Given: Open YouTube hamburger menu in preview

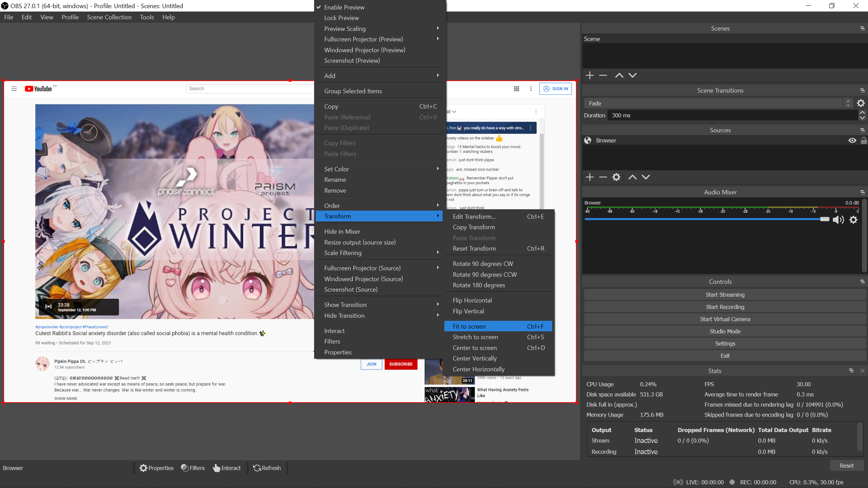Looking at the screenshot, I should pos(14,89).
